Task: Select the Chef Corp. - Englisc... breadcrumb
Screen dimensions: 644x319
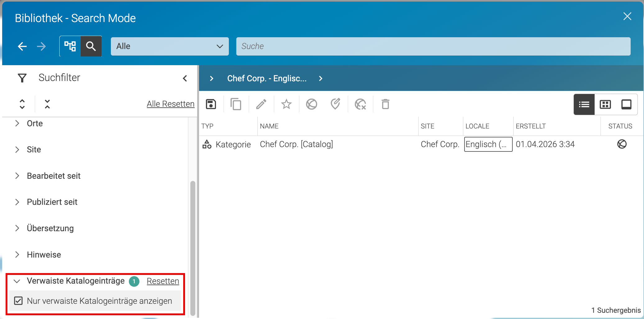Action: 267,79
